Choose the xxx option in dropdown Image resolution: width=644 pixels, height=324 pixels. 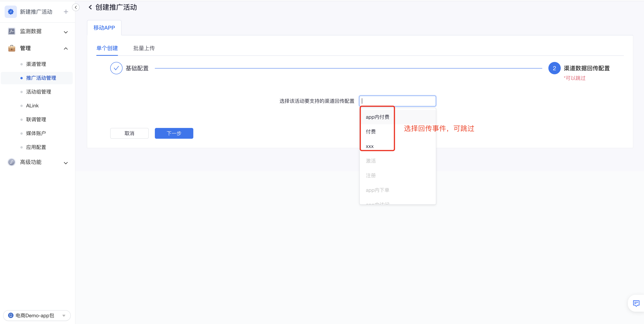398,146
